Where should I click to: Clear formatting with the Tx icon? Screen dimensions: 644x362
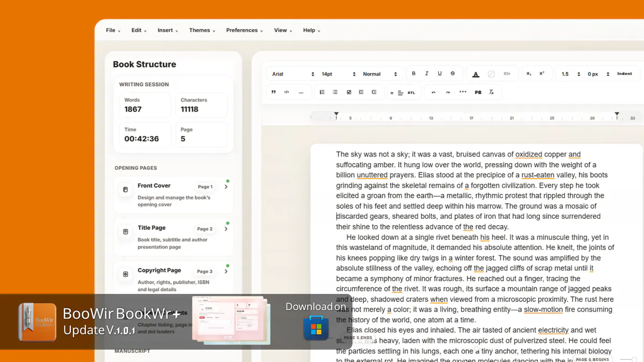tap(491, 92)
